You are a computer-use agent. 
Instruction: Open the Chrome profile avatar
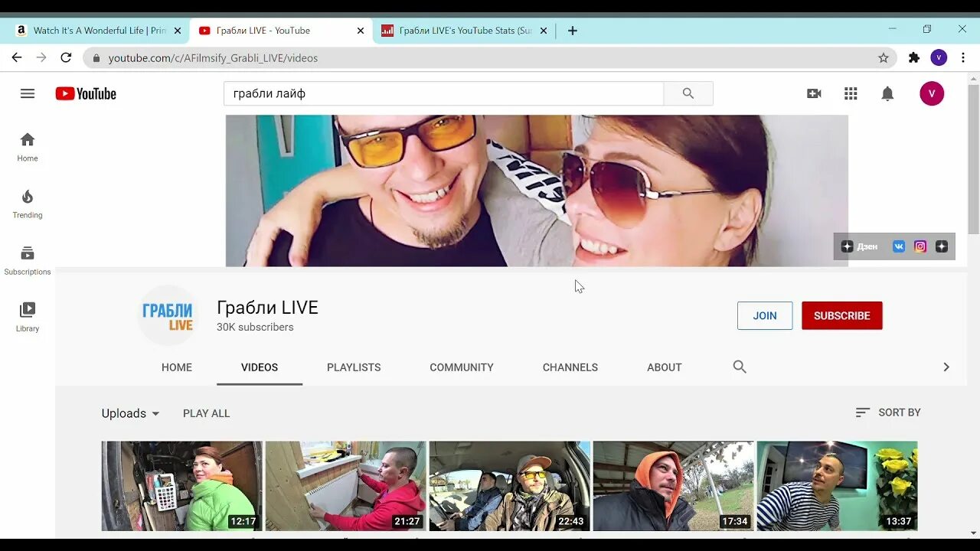pos(939,57)
